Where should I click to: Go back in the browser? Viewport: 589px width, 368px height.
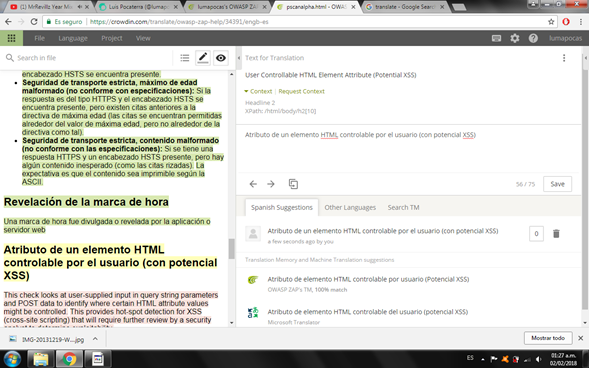[8, 22]
